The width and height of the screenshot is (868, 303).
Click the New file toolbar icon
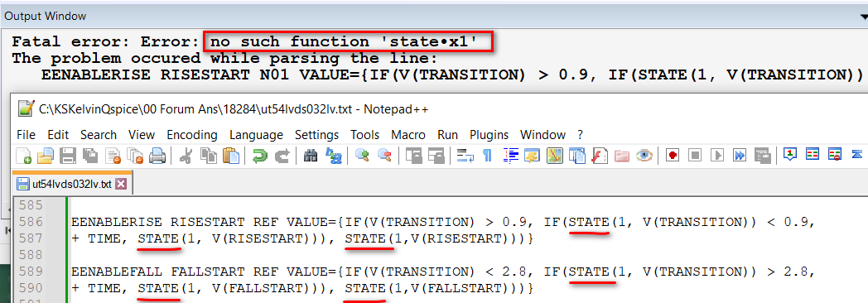point(23,156)
